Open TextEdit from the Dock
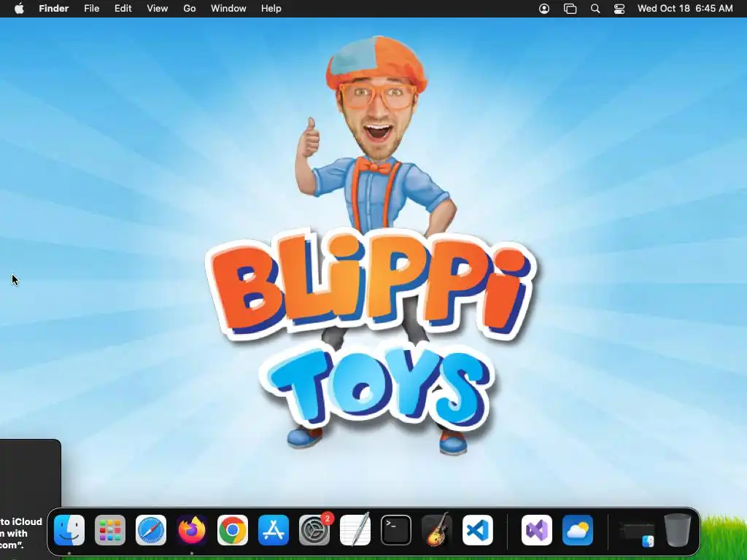 tap(355, 530)
